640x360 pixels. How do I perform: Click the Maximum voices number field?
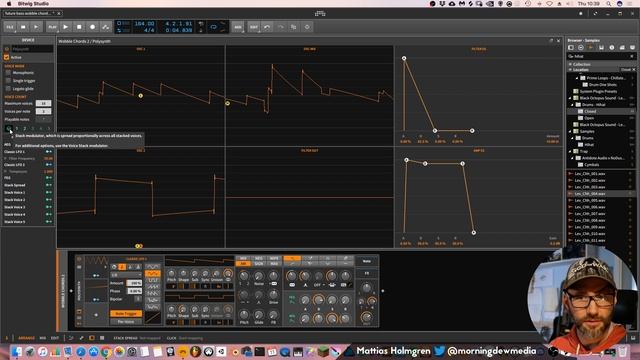point(43,103)
